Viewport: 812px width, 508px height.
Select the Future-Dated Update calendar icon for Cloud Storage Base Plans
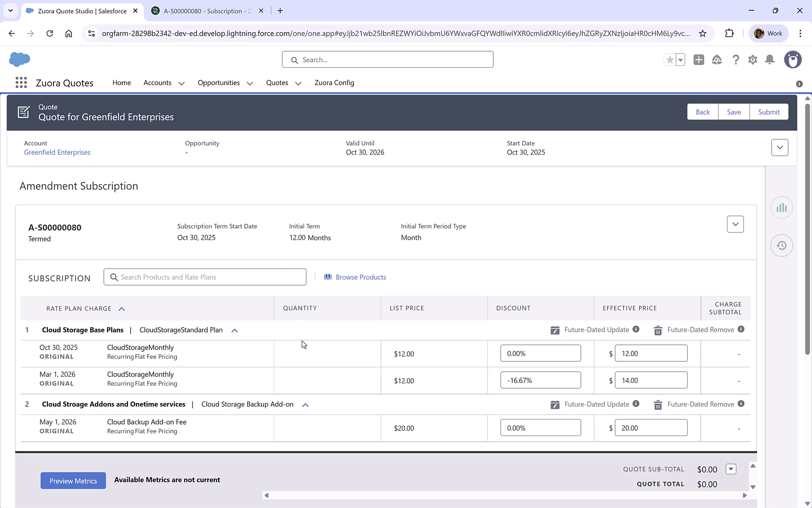click(x=555, y=330)
